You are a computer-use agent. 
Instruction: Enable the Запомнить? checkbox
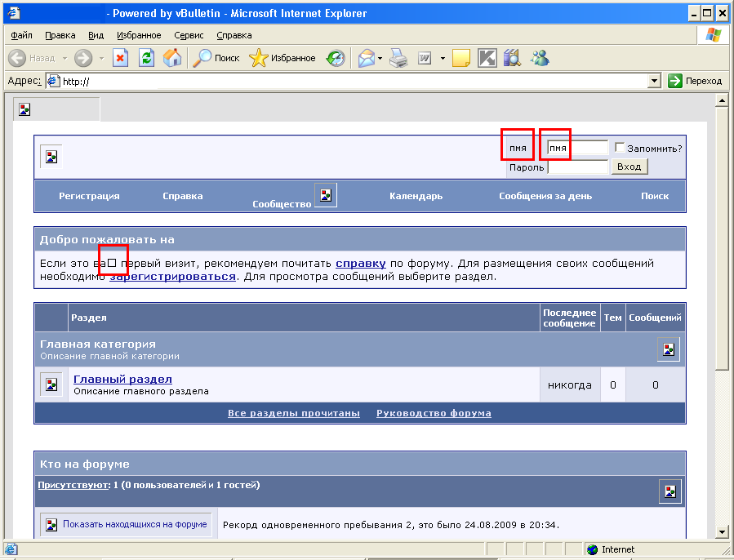621,148
